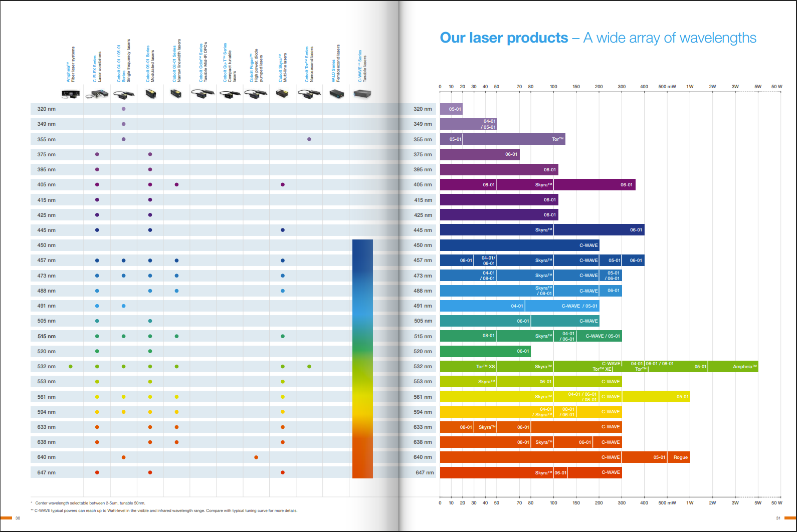The image size is (797, 532).
Task: Click the 'Our laser products' heading
Action: [504, 38]
